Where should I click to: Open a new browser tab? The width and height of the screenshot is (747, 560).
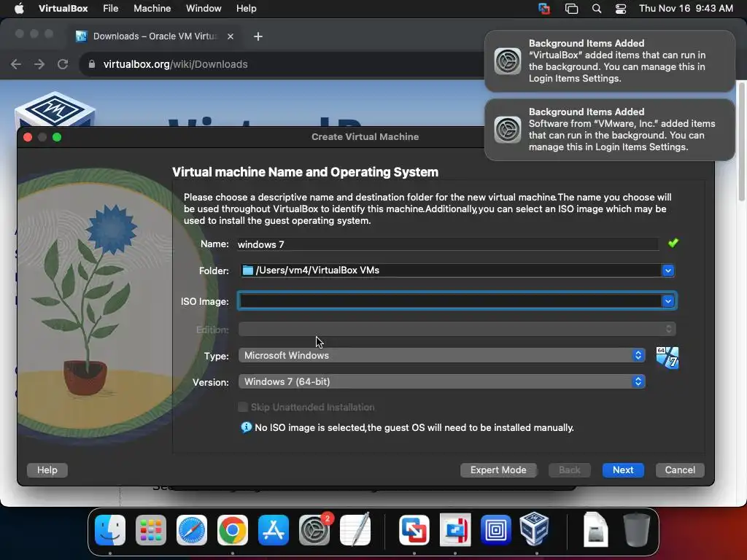pyautogui.click(x=258, y=36)
